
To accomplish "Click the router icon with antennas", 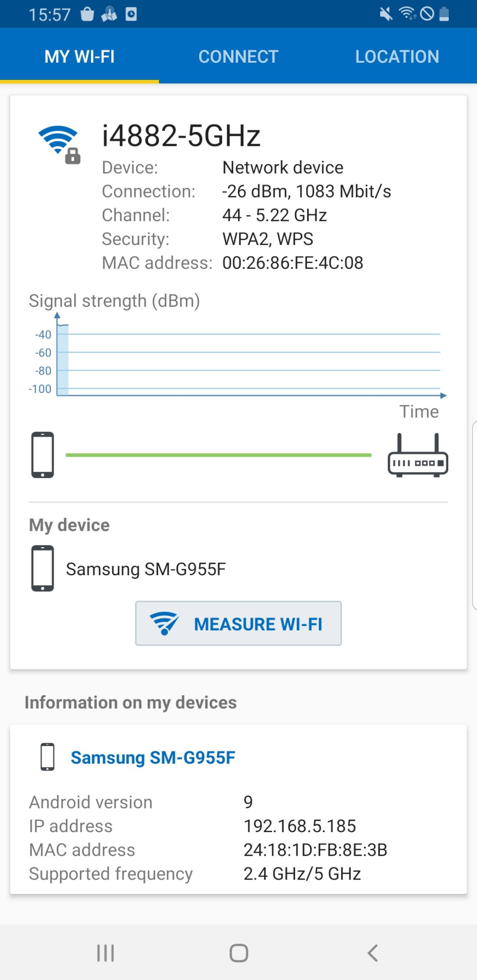I will click(417, 455).
